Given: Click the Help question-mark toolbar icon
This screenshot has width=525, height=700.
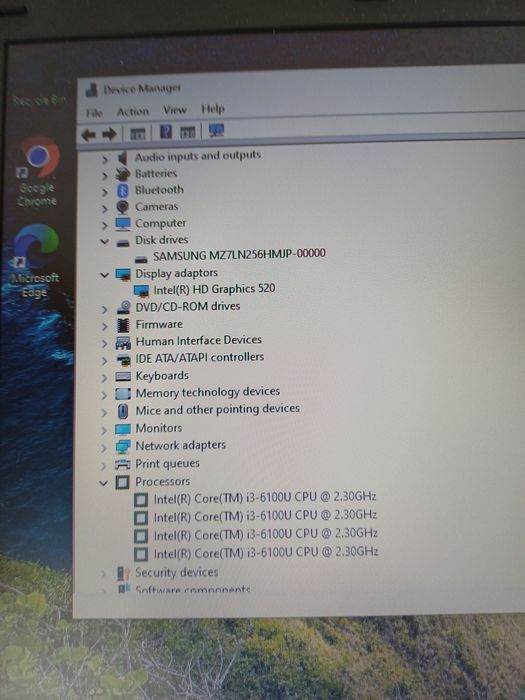Looking at the screenshot, I should point(166,132).
